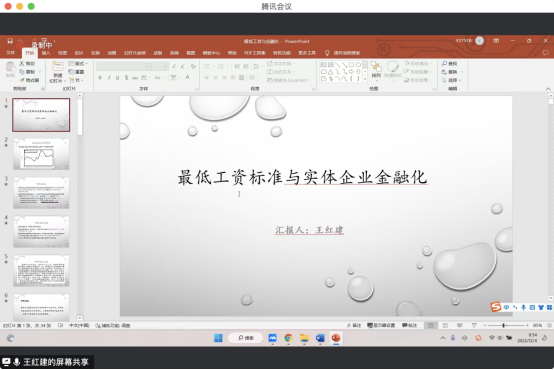Toggle italic text formatting
This screenshot has width=554, height=370.
[x=109, y=77]
